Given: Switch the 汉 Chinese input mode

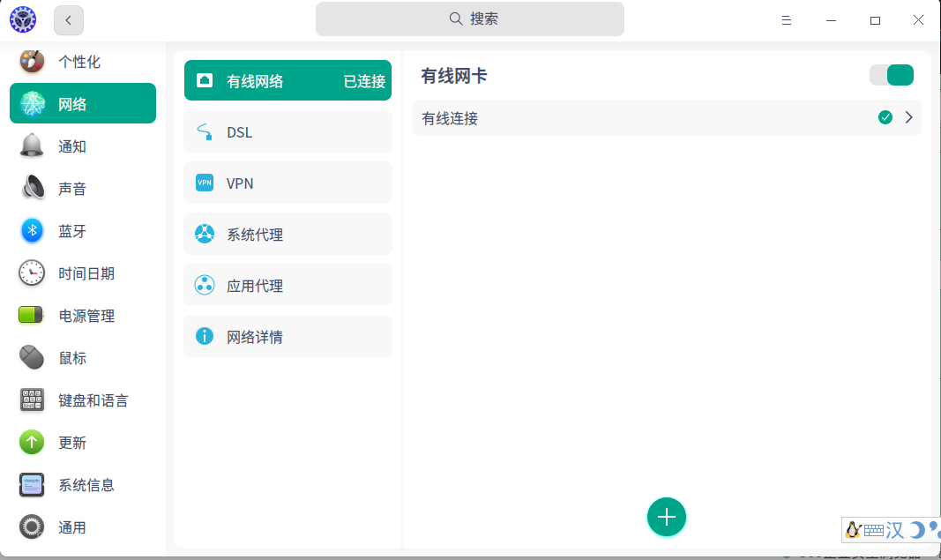Looking at the screenshot, I should click(895, 529).
